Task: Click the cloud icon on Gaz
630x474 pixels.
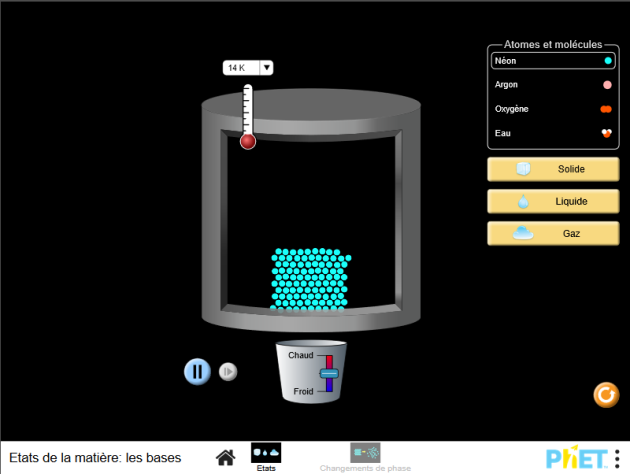Action: 523,233
